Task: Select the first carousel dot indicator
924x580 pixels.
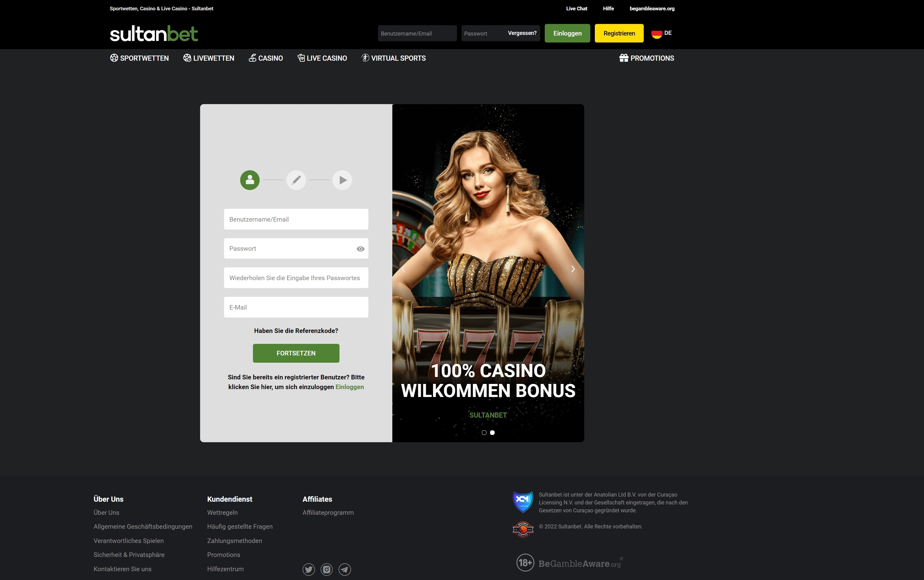Action: point(484,433)
